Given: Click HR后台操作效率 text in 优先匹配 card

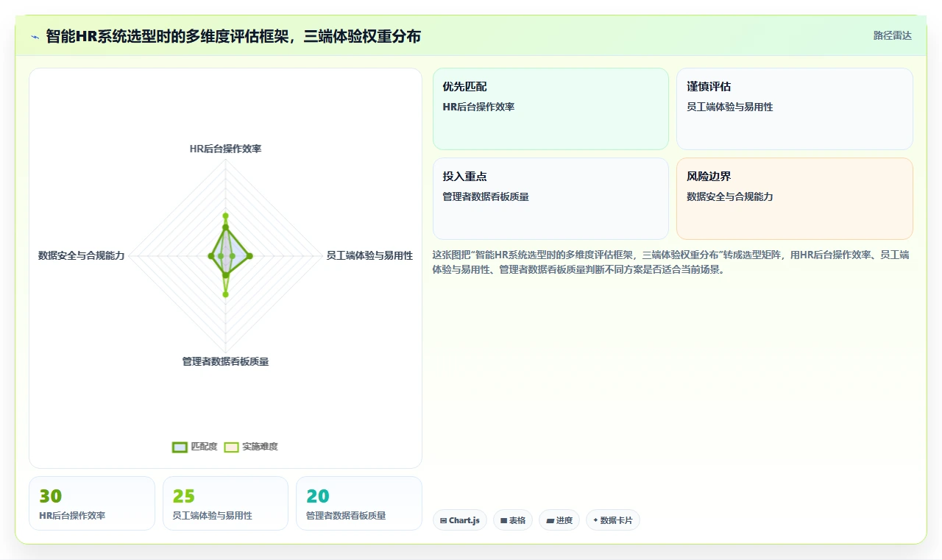Looking at the screenshot, I should tap(478, 107).
